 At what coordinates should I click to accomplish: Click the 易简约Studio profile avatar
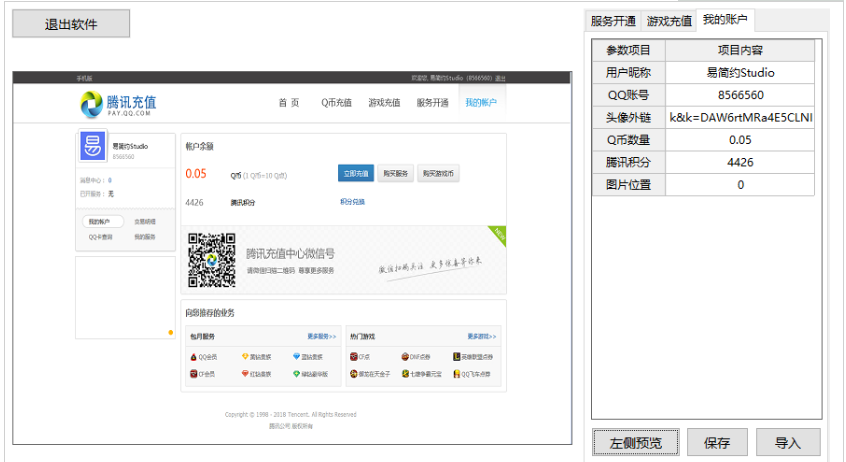pyautogui.click(x=93, y=148)
